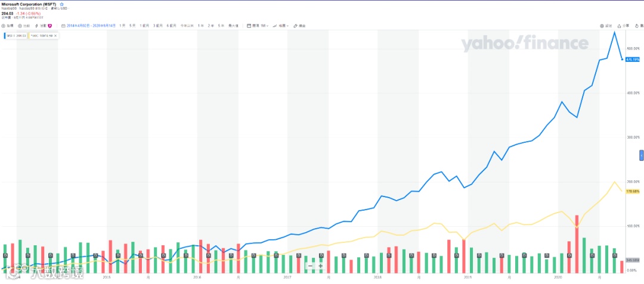Click the 2017 label on time axis

tap(287, 277)
